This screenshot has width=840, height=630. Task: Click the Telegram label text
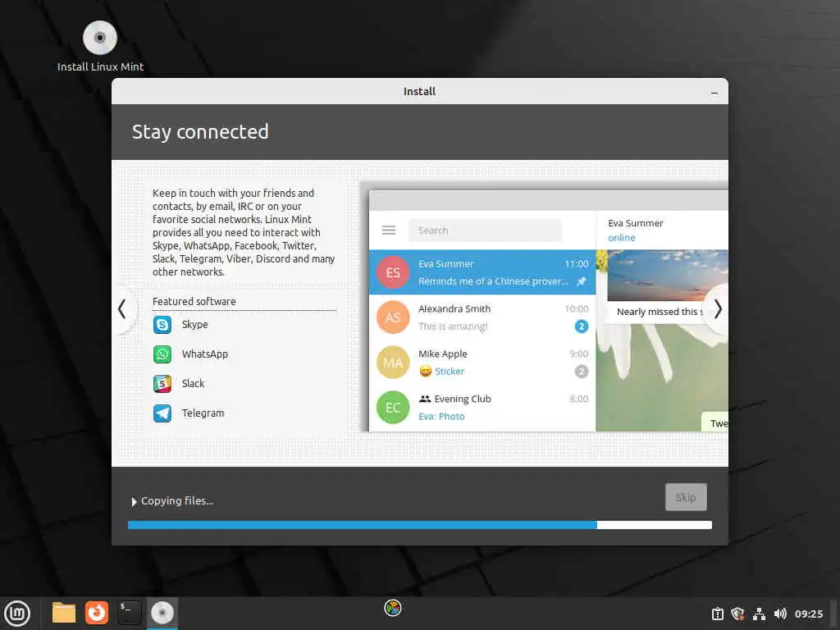(x=203, y=413)
